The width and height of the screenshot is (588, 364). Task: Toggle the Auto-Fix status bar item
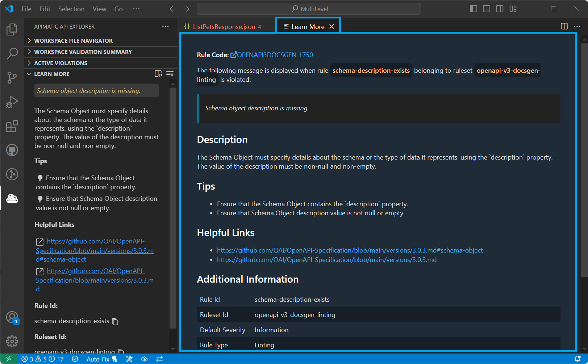coord(102,359)
